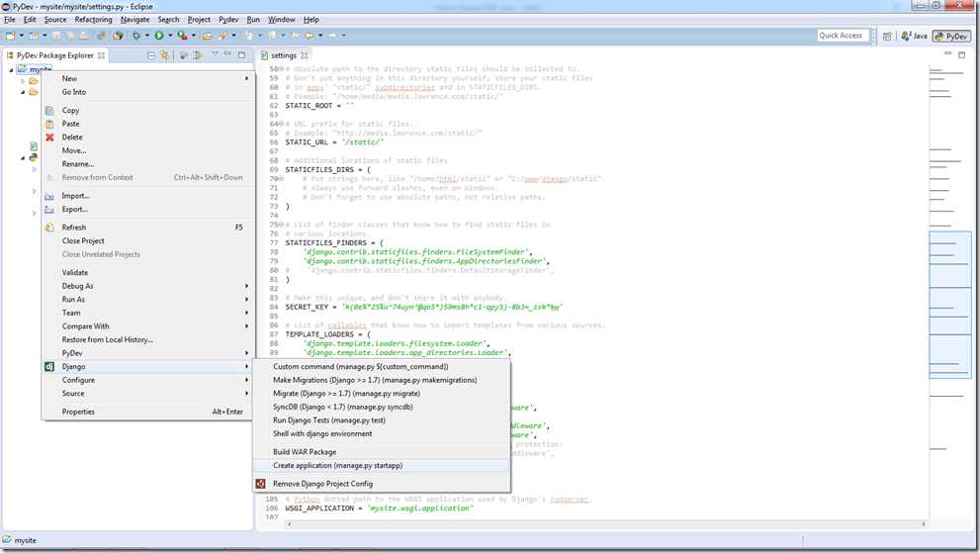Viewport: 980px width, 553px height.
Task: Choose Import... from context menu
Action: (x=148, y=196)
